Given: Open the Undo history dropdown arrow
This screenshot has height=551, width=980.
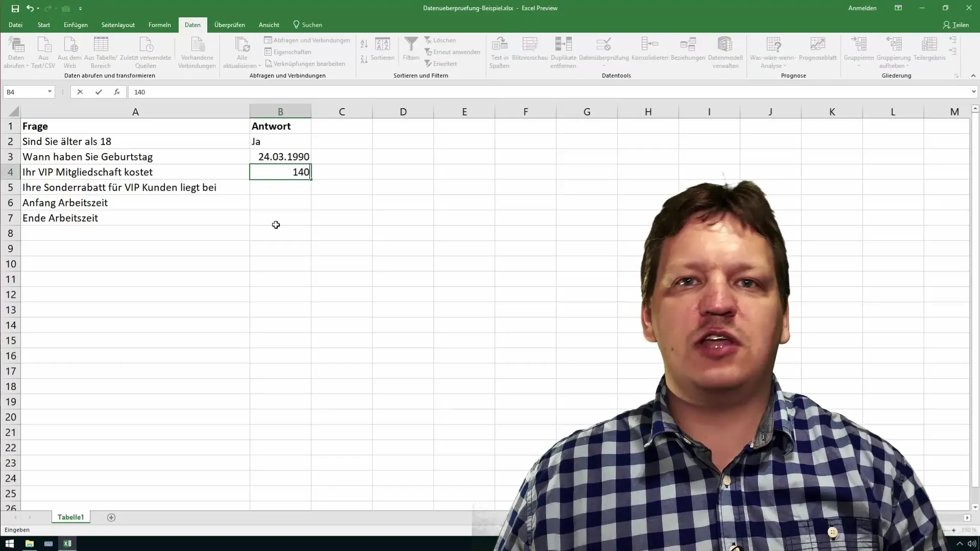Looking at the screenshot, I should click(x=38, y=9).
